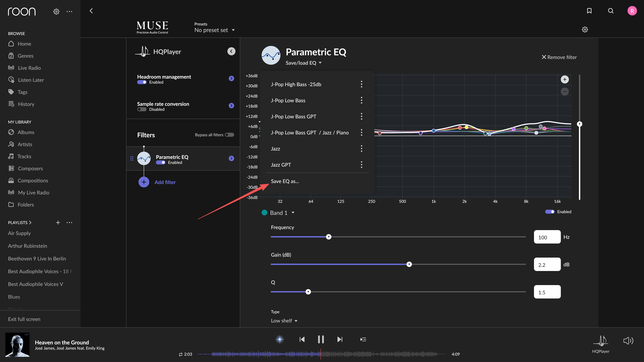Open options for J-Pop High Bass -25db

tap(361, 84)
